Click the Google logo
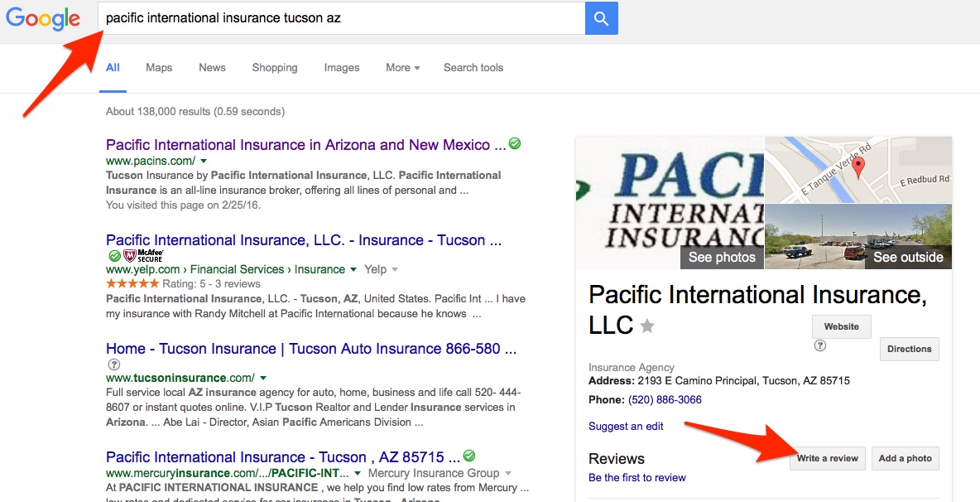Image resolution: width=980 pixels, height=502 pixels. click(43, 17)
